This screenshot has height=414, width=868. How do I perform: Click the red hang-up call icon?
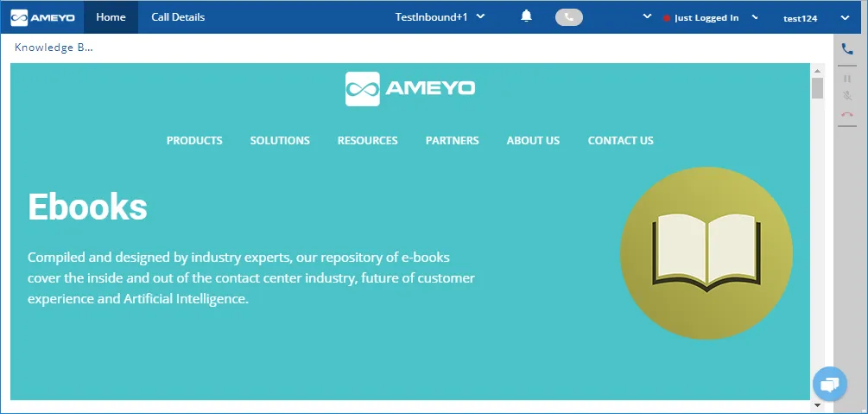[x=847, y=114]
